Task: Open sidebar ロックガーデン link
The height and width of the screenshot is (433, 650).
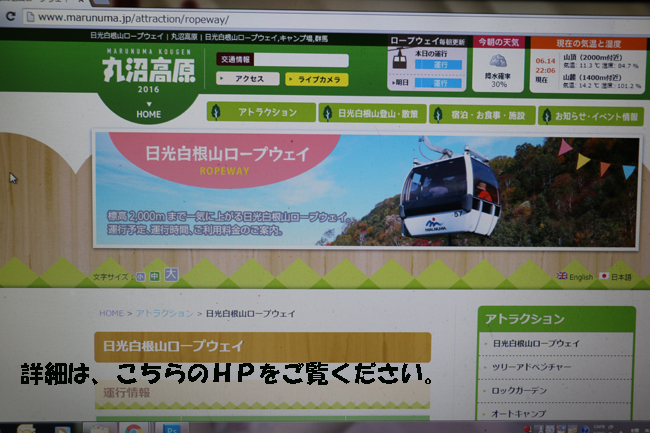Action: pyautogui.click(x=519, y=390)
